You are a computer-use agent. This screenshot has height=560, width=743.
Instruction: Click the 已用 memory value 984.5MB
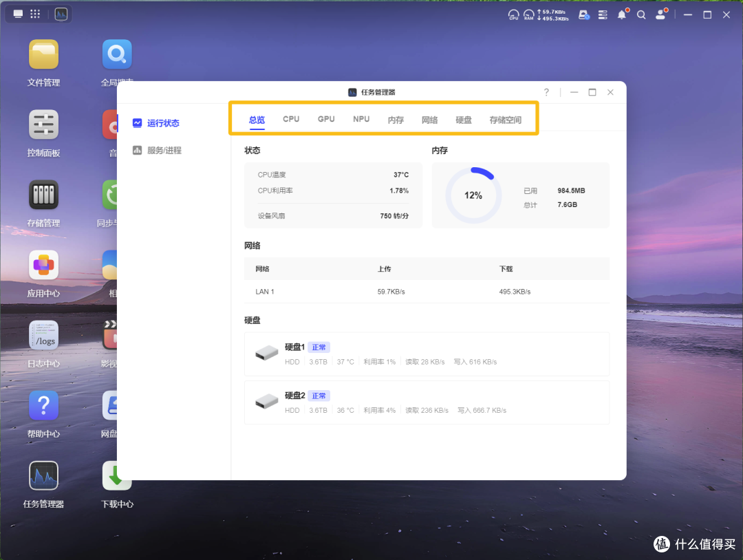(x=571, y=191)
